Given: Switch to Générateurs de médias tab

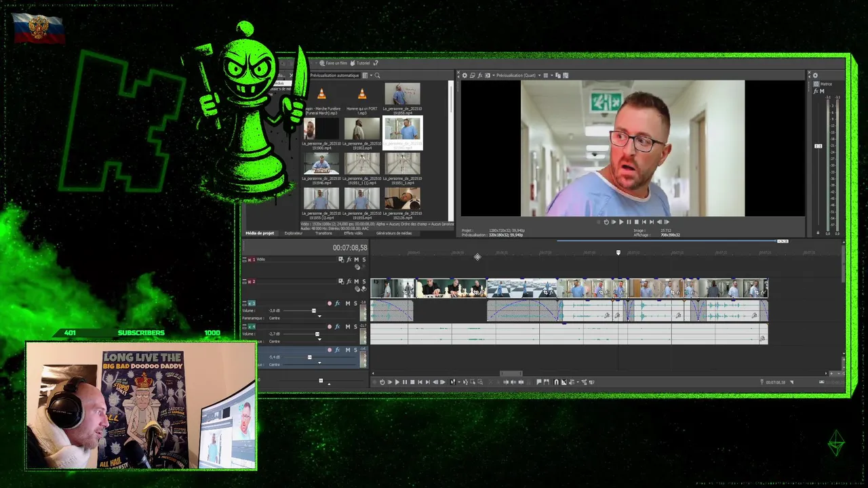Looking at the screenshot, I should coord(394,233).
